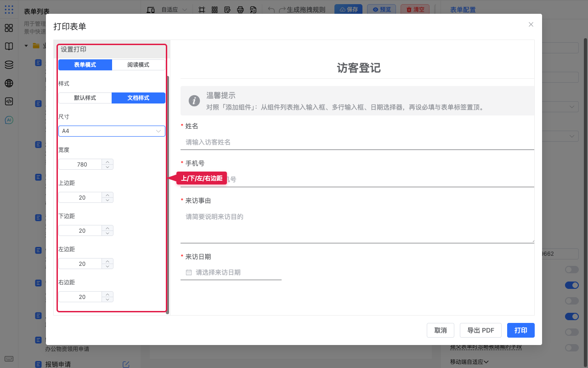588x368 pixels.
Task: Increase the 左边距 value with up arrow
Action: click(107, 261)
